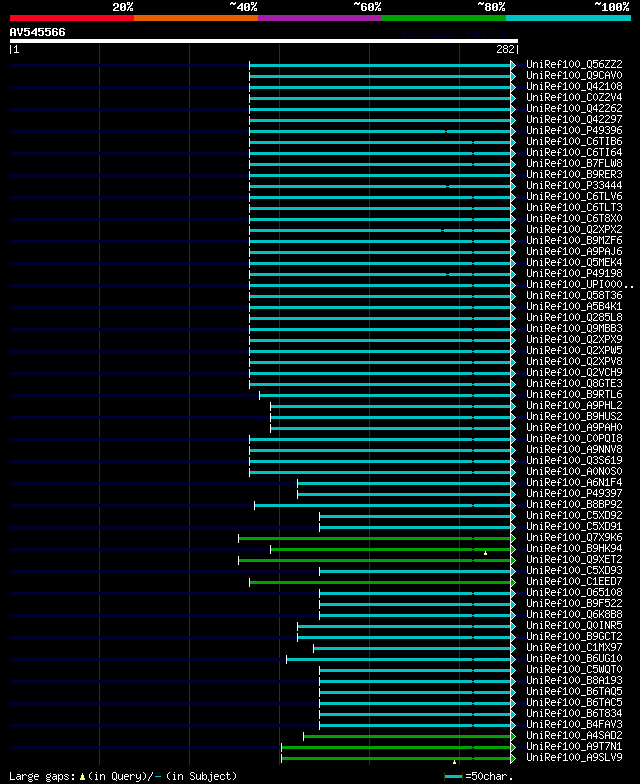Open hit UniRef100_Q8GTE3
Screen dimensions: 640x784
point(574,384)
